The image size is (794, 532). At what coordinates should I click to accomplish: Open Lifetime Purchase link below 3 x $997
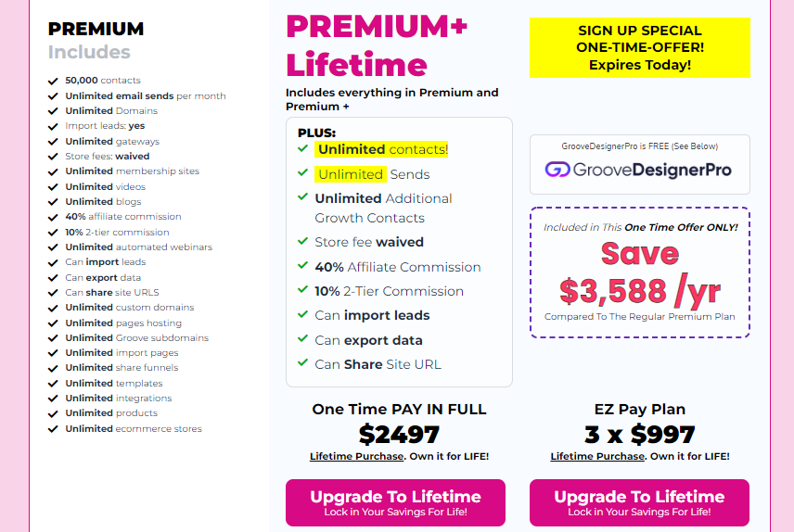(597, 456)
